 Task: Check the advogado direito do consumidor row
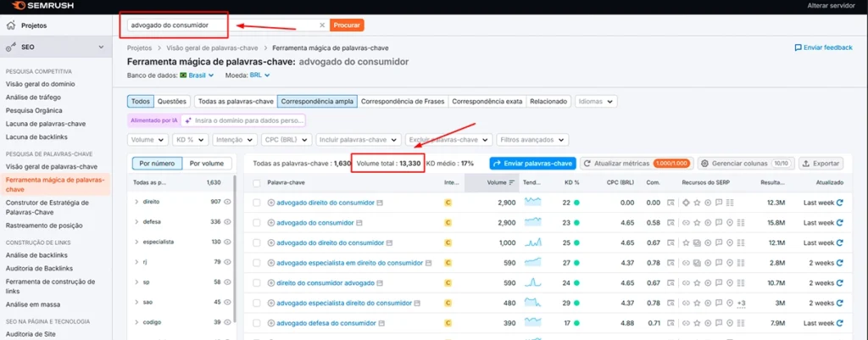point(256,203)
